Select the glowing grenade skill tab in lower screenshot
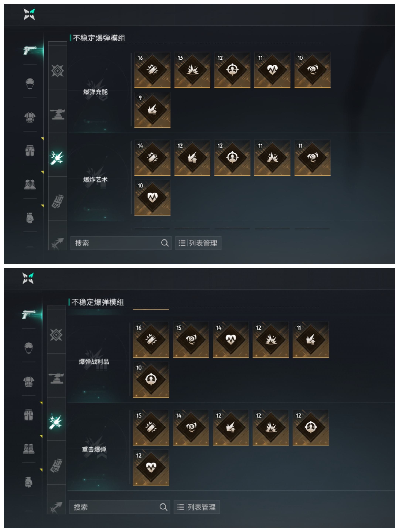This screenshot has width=399, height=532. pos(56,422)
